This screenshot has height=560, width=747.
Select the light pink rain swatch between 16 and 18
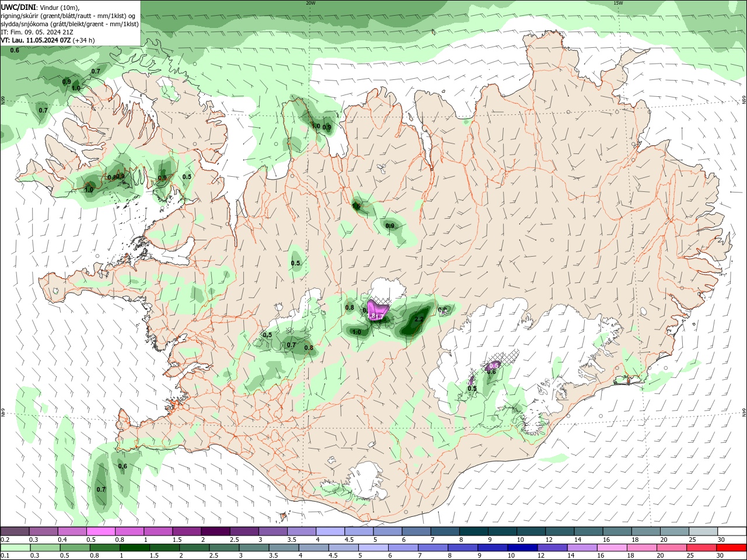point(612,548)
